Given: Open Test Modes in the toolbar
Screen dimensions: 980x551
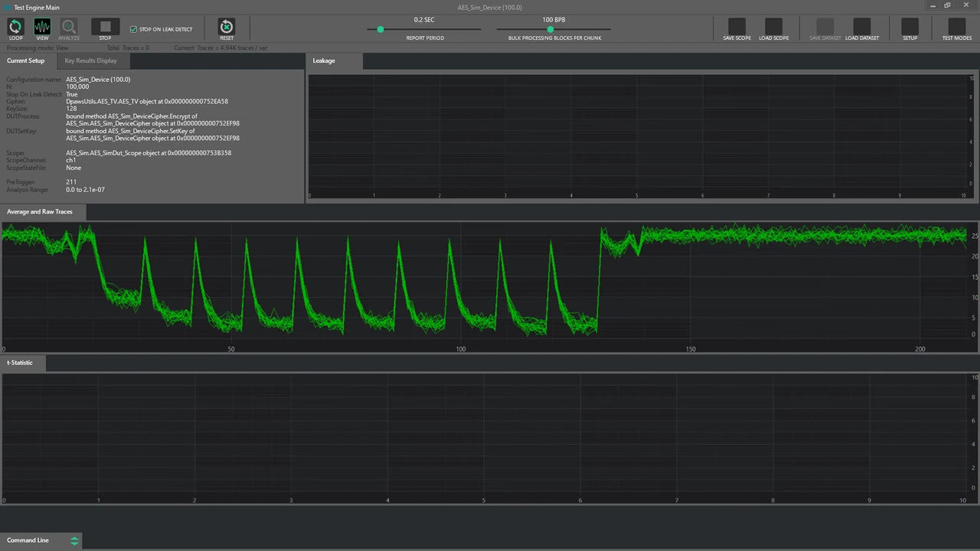Looking at the screenshot, I should [x=957, y=28].
